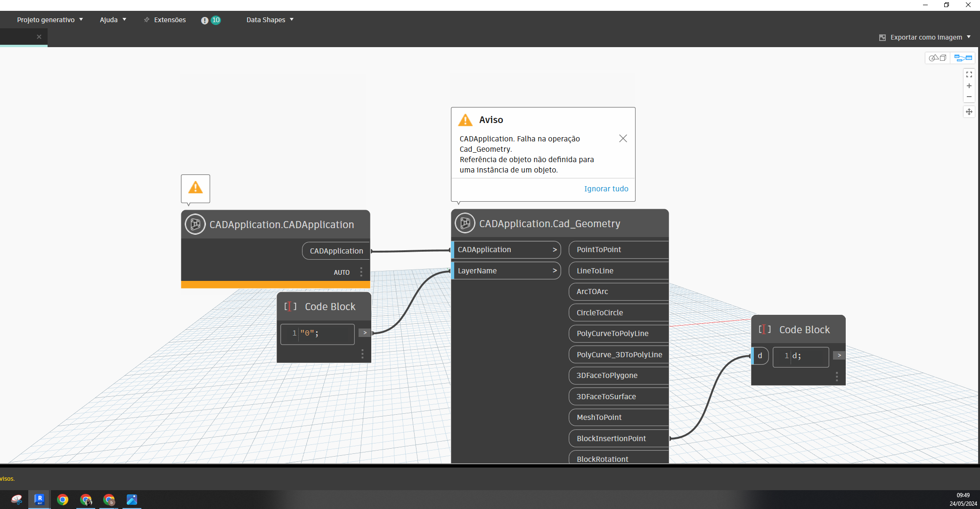Click the LayerName input port chevron

(x=555, y=271)
